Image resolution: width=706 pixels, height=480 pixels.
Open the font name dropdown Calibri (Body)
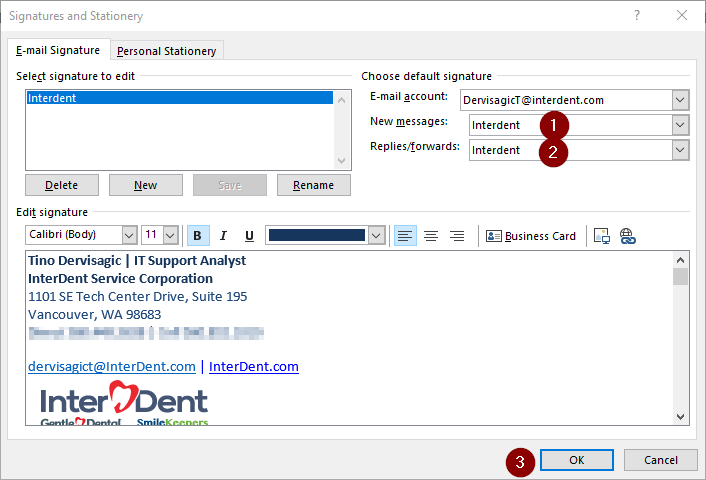pos(129,235)
